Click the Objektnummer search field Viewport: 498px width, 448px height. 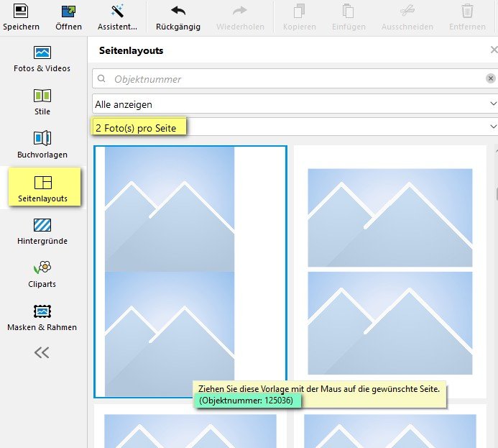[x=287, y=79]
